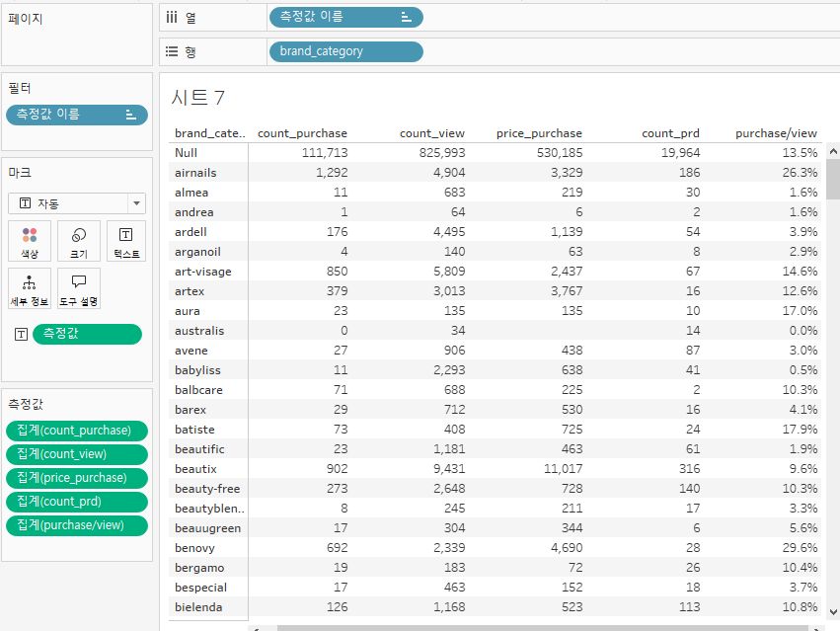
Task: Click the scroll up arrow of table scrollbar
Action: [x=833, y=152]
